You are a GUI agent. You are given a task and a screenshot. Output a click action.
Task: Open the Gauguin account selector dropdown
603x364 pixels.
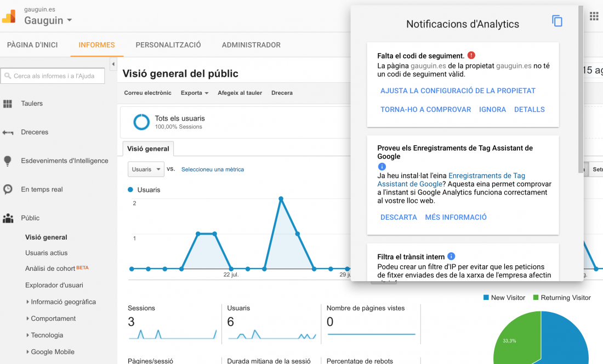(x=48, y=20)
